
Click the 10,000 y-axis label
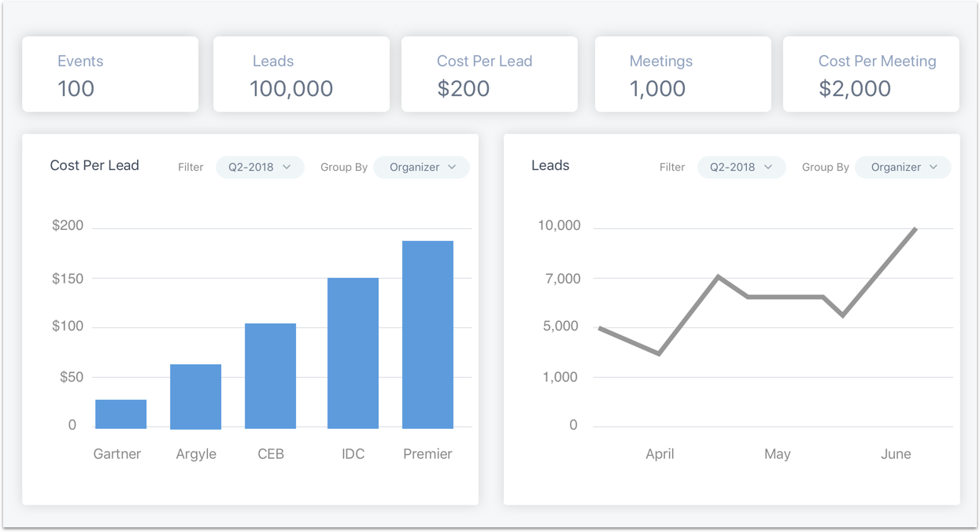559,226
